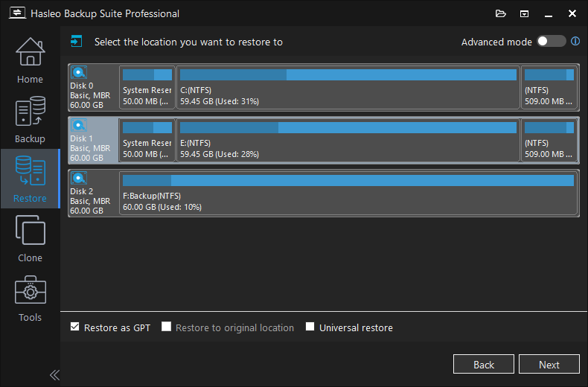Viewport: 588px width, 387px height.
Task: Select Disk 0 System Reserved partition
Action: click(x=147, y=87)
